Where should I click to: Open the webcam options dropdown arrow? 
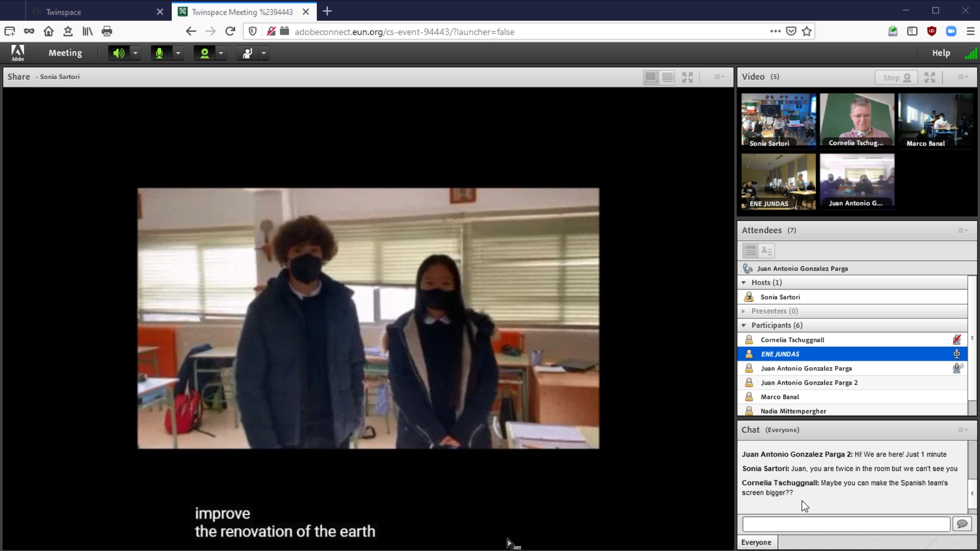[x=221, y=53]
